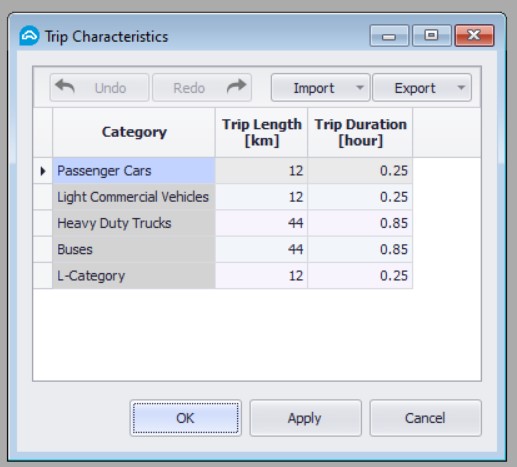This screenshot has height=467, width=517.
Task: Edit Heavy Duty Trucks trip duration 0.85
Action: (x=360, y=223)
